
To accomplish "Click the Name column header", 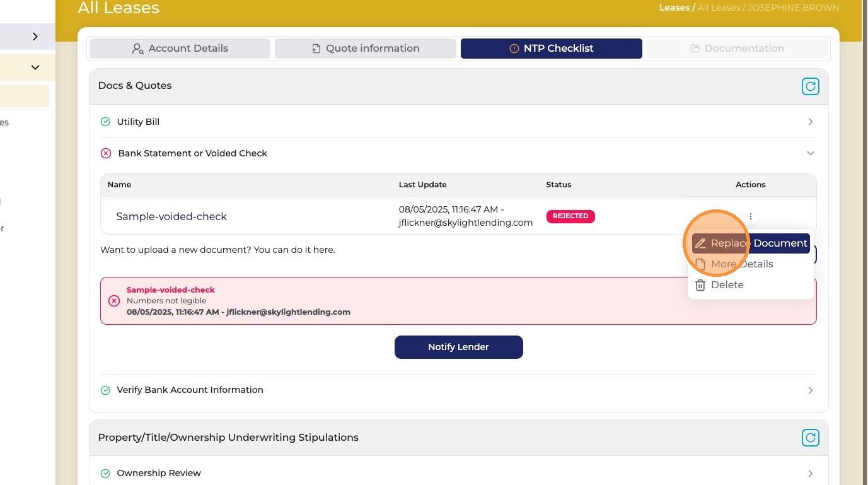I will [x=119, y=185].
